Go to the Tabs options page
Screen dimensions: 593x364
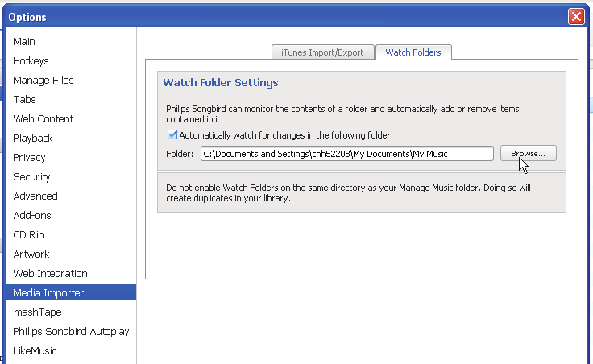tap(25, 99)
